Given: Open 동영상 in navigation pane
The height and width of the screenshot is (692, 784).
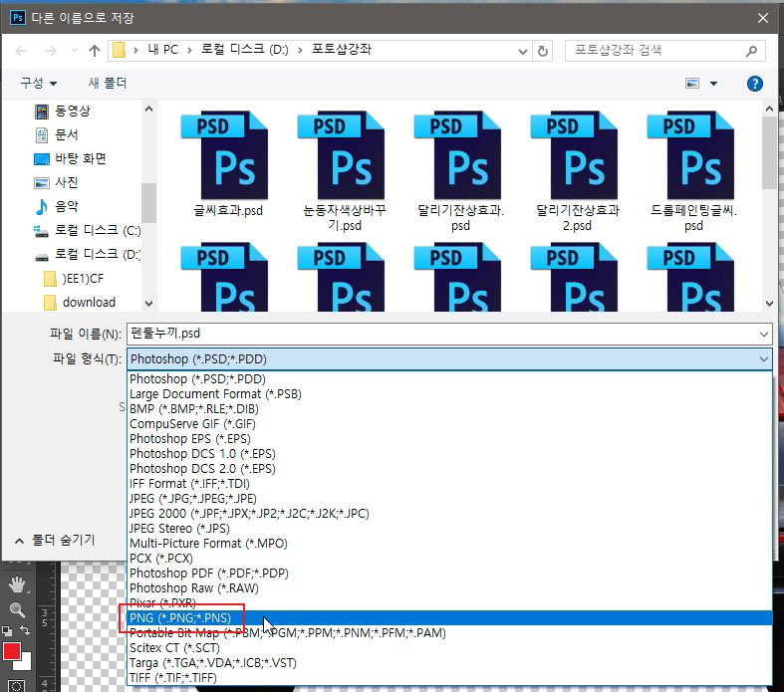Looking at the screenshot, I should point(73,111).
